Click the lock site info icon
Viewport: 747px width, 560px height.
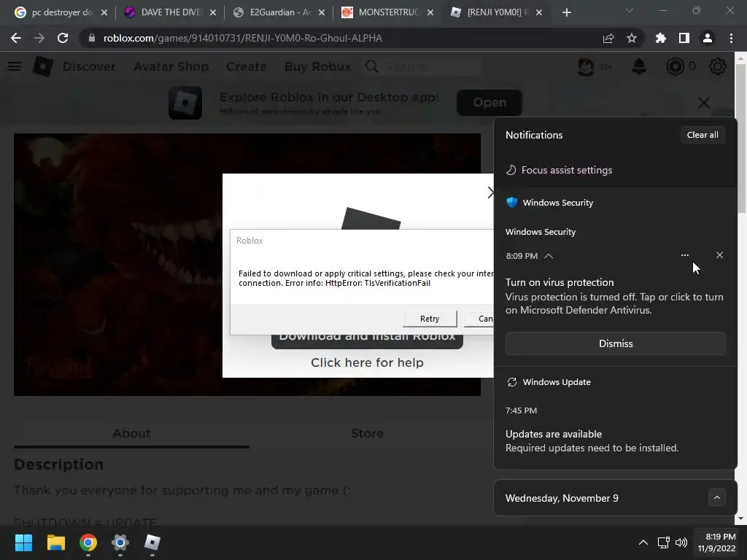pyautogui.click(x=91, y=38)
